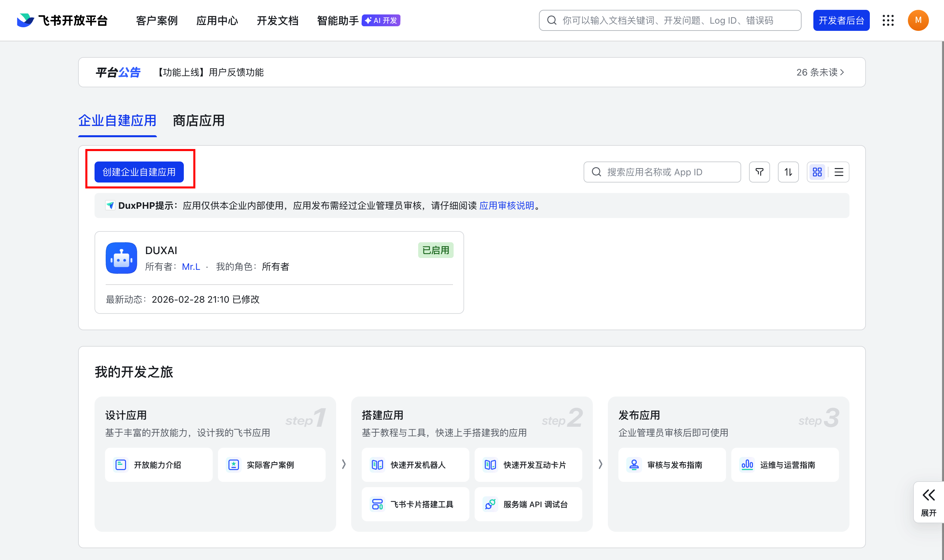Click the 飞书卡片搭建工具 entry

(x=415, y=504)
